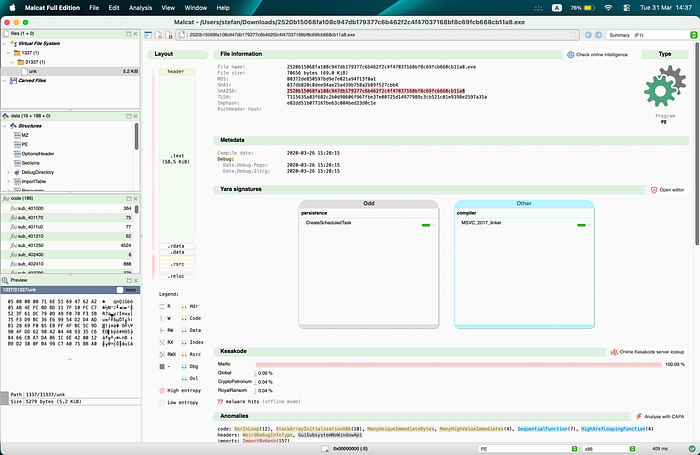Click the Mailto Kesakode percentage bar
The image size is (700, 455).
458,365
